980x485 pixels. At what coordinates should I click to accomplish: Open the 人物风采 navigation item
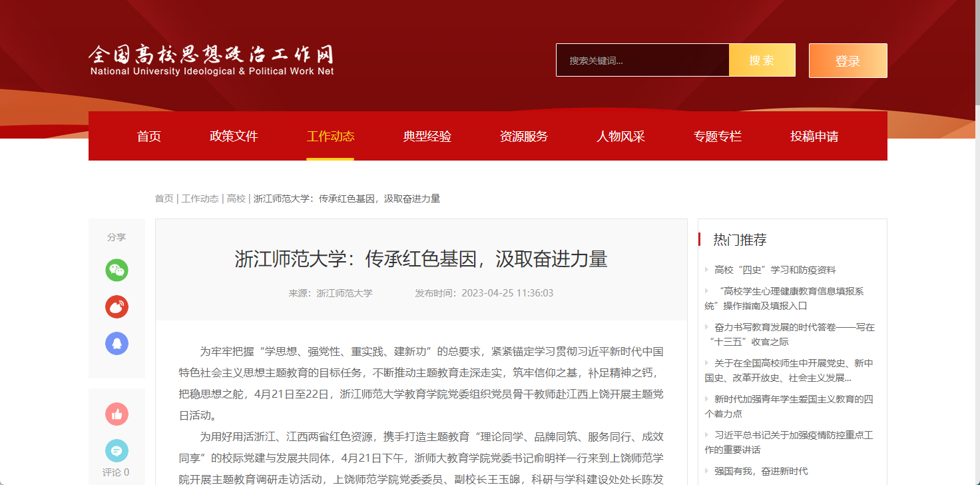(620, 137)
